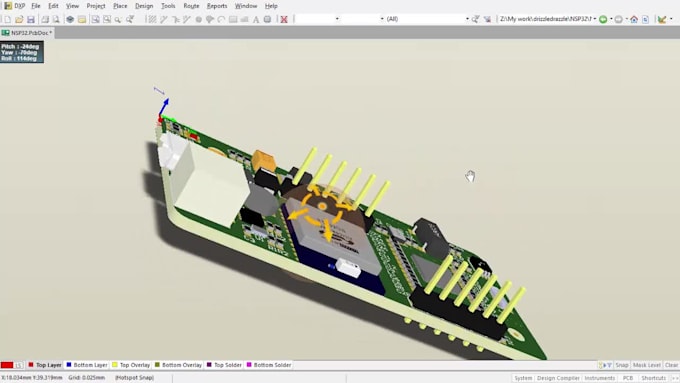Expand the document path dropdown arrow

pyautogui.click(x=595, y=19)
